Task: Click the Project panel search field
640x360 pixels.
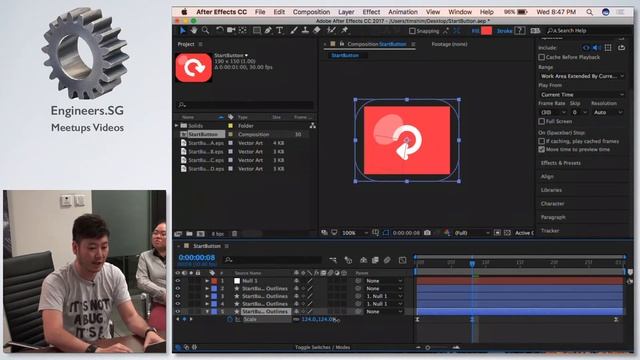Action: [x=245, y=105]
